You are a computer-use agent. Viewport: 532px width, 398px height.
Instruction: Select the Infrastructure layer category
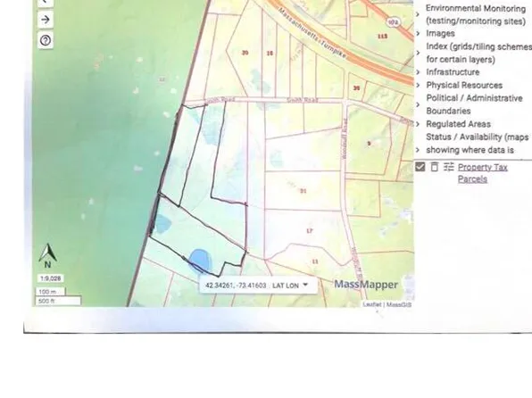pyautogui.click(x=453, y=72)
